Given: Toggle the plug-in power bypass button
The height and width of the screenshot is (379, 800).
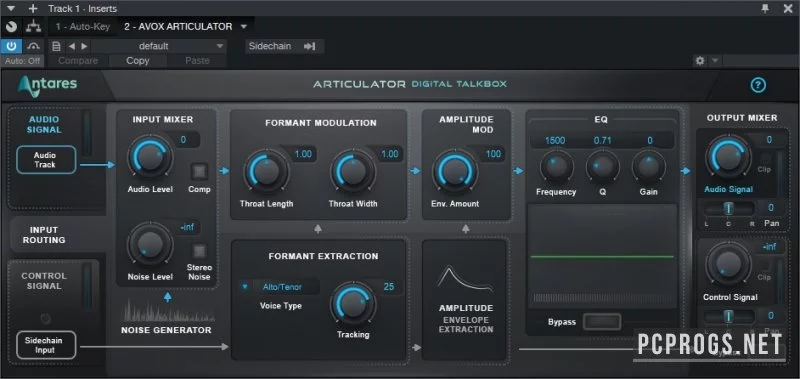Looking at the screenshot, I should pos(11,46).
